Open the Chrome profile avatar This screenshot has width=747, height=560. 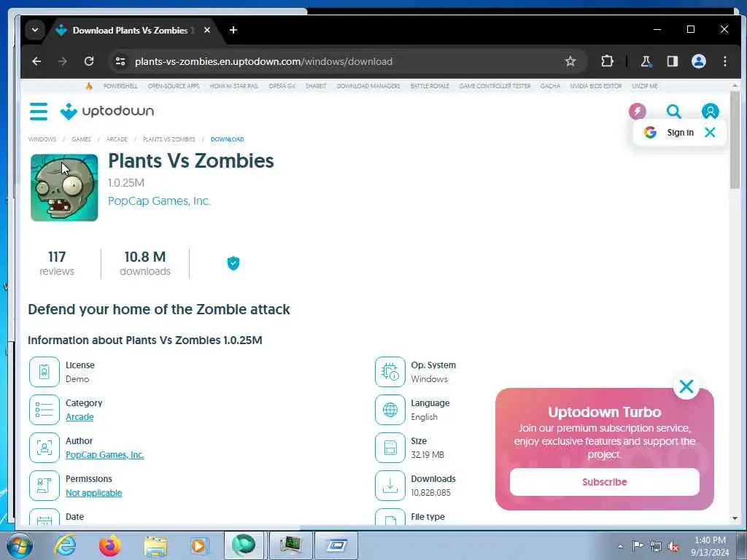698,61
